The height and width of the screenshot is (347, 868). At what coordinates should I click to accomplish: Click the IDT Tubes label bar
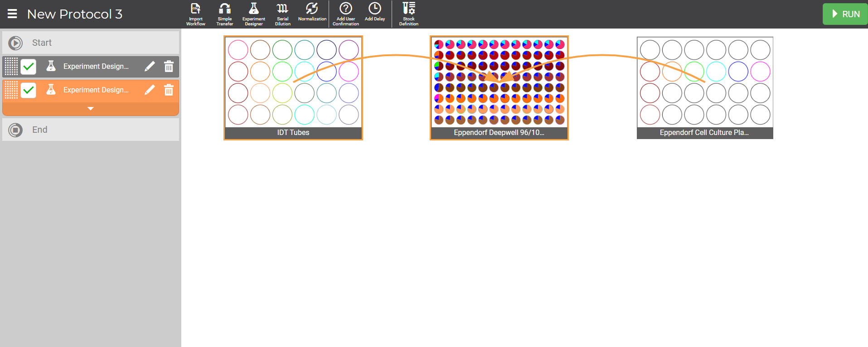293,133
